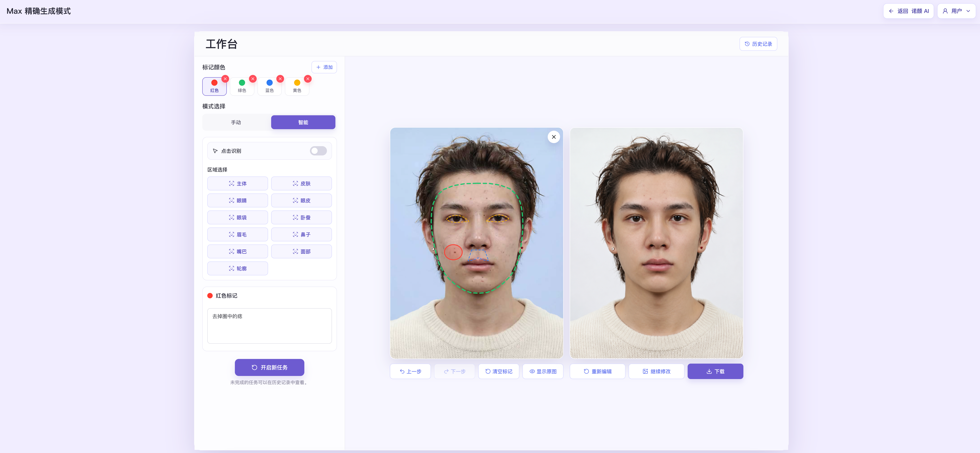Viewport: 980px width, 453px height.
Task: Select the 鼻子 region button
Action: (x=301, y=234)
